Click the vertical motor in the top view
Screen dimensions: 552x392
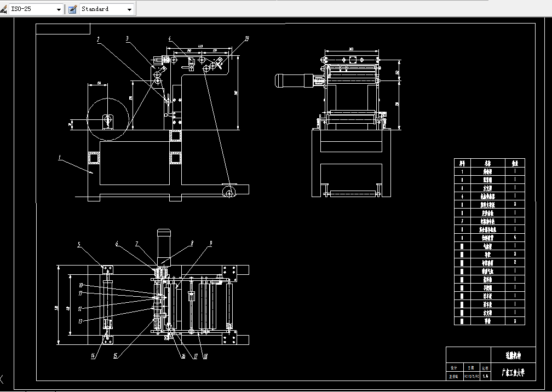(x=164, y=247)
